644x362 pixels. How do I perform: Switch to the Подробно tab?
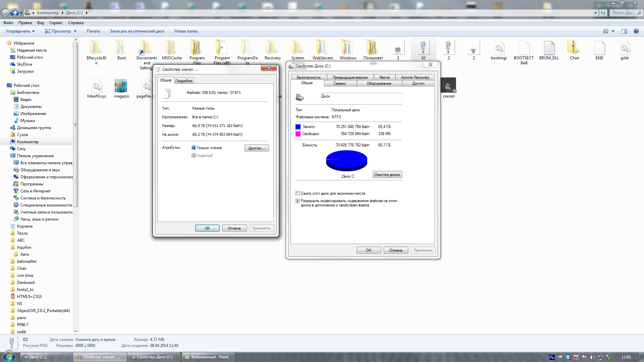(184, 81)
